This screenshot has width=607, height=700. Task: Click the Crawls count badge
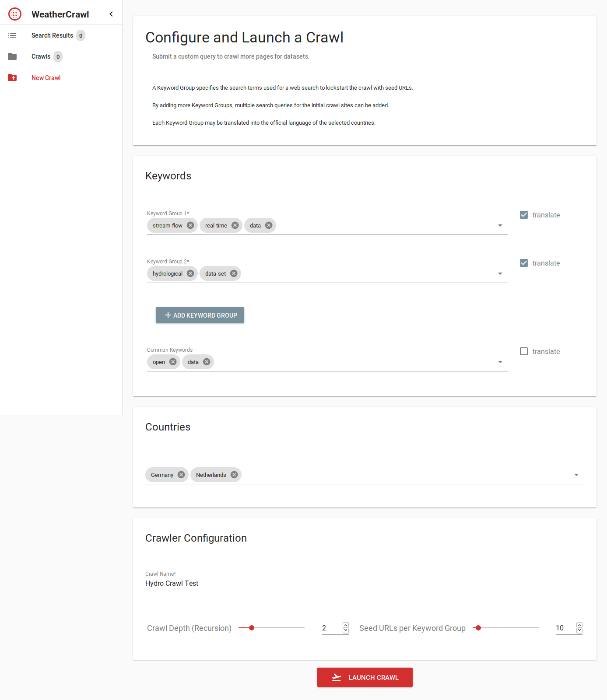(x=58, y=56)
